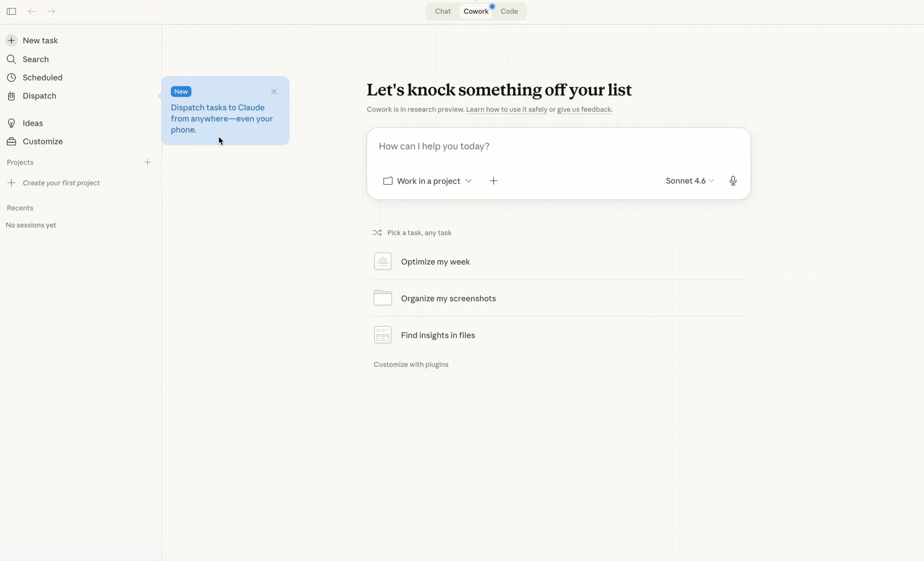Open the Sonnet 4.6 model selector

(689, 181)
